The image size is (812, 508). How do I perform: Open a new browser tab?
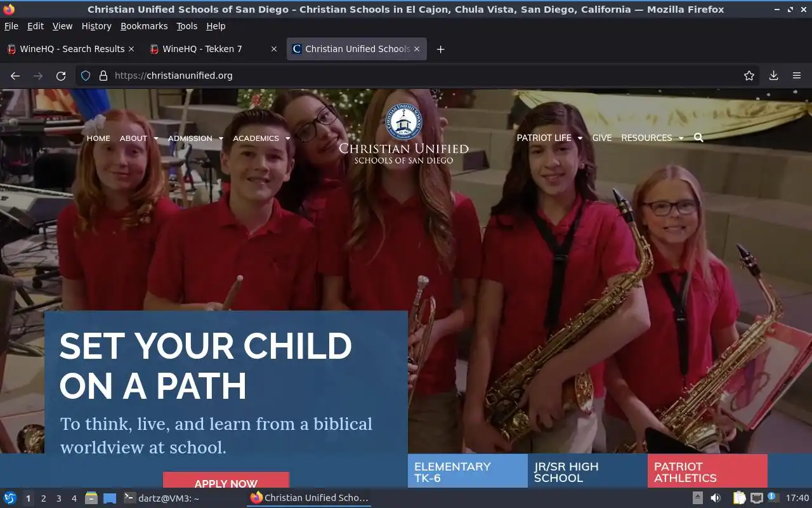(440, 49)
